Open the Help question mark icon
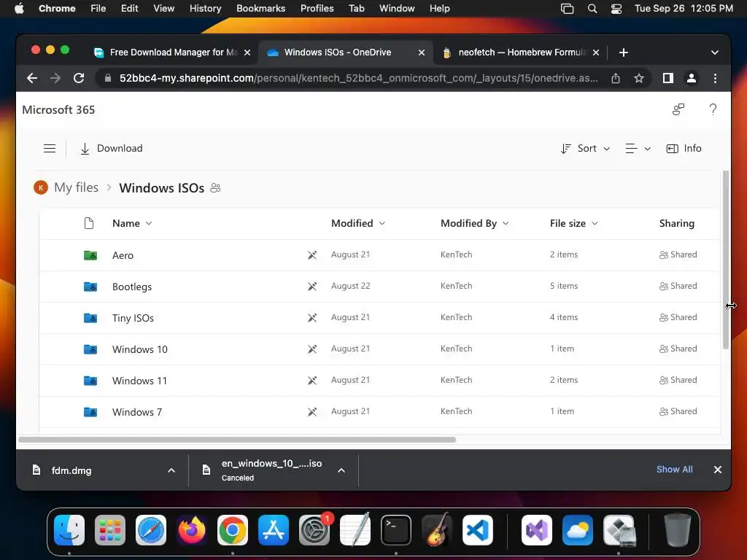The height and width of the screenshot is (560, 747). pos(713,109)
